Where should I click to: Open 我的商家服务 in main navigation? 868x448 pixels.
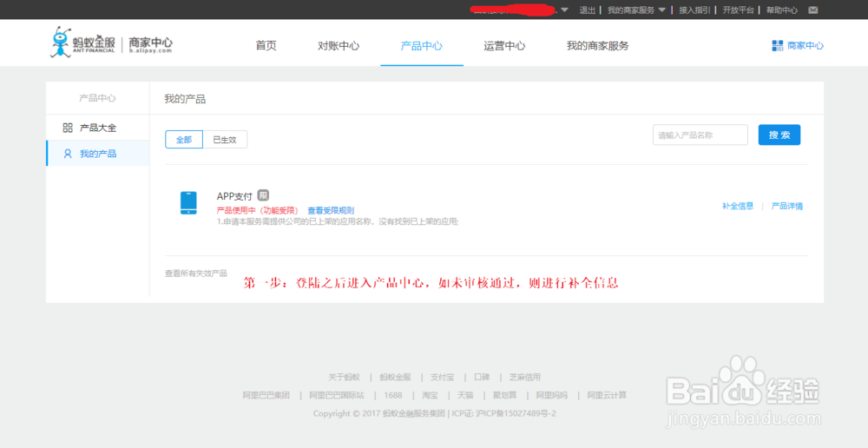pos(598,46)
